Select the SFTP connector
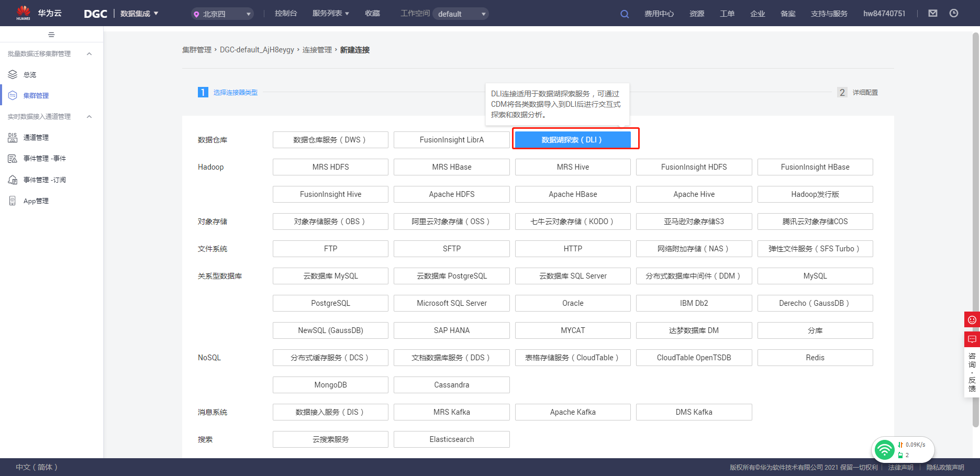The image size is (980, 476). click(x=452, y=249)
